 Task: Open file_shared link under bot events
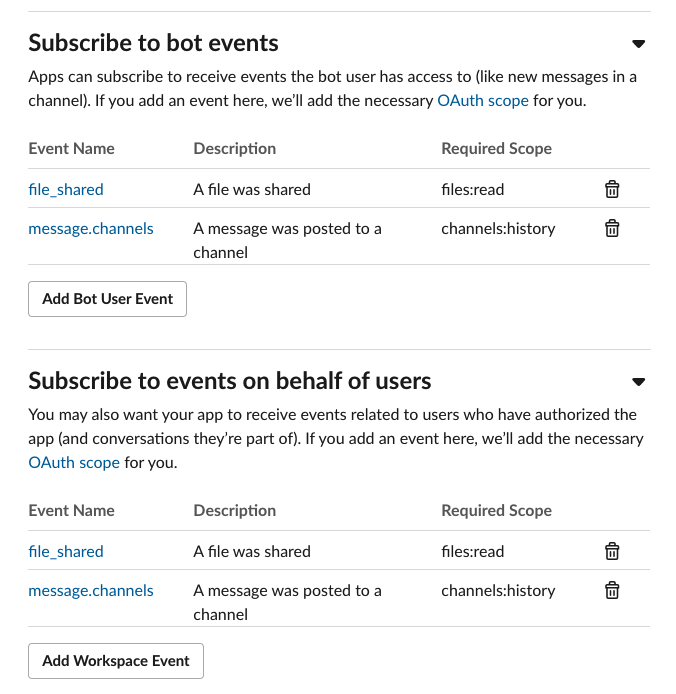coord(66,189)
